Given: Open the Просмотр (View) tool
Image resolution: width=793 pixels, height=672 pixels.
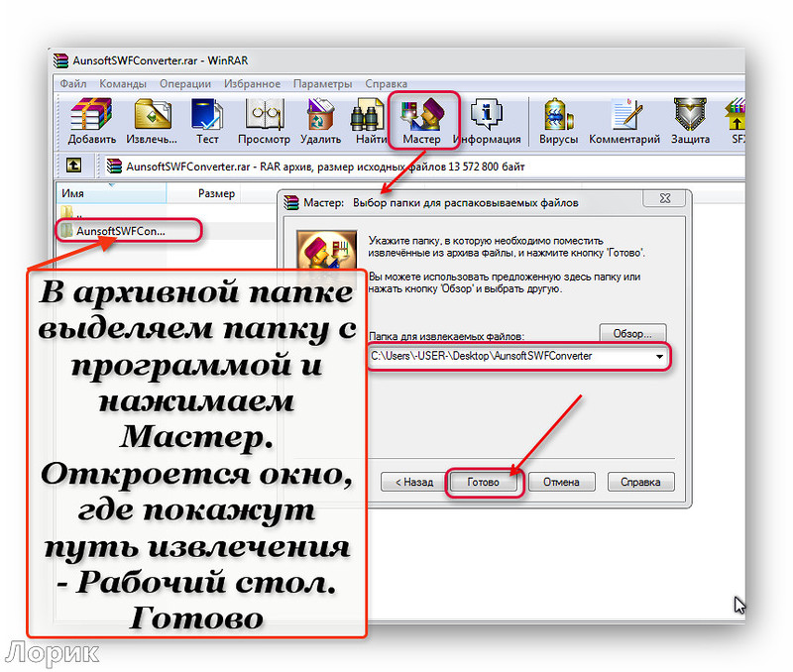Looking at the screenshot, I should point(266,120).
